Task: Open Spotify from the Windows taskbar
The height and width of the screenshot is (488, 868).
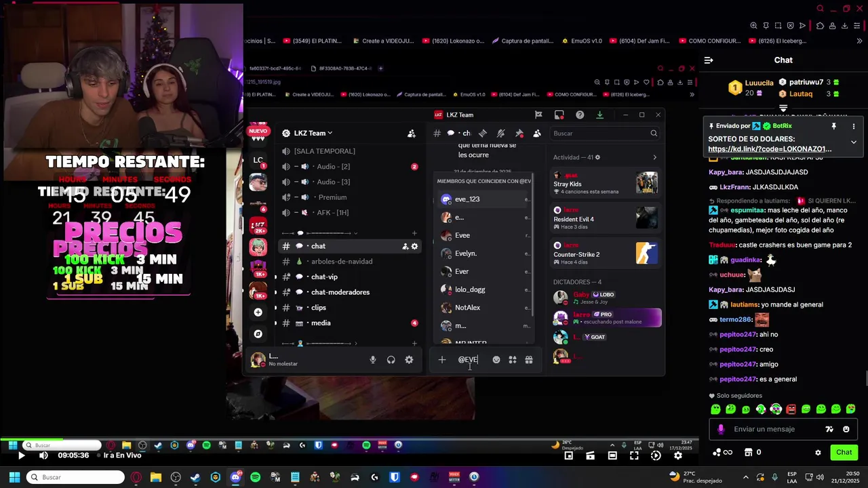Action: 255,477
